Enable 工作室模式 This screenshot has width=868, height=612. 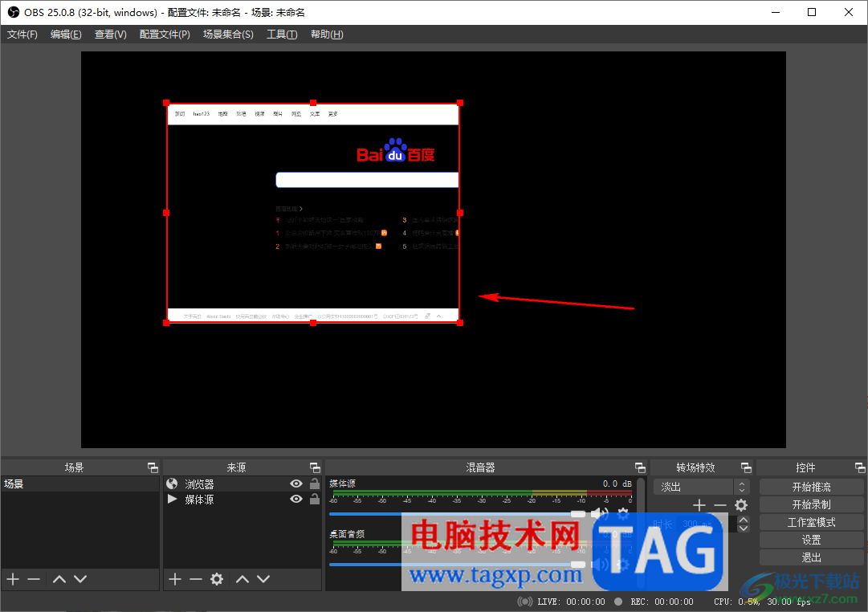(x=812, y=522)
